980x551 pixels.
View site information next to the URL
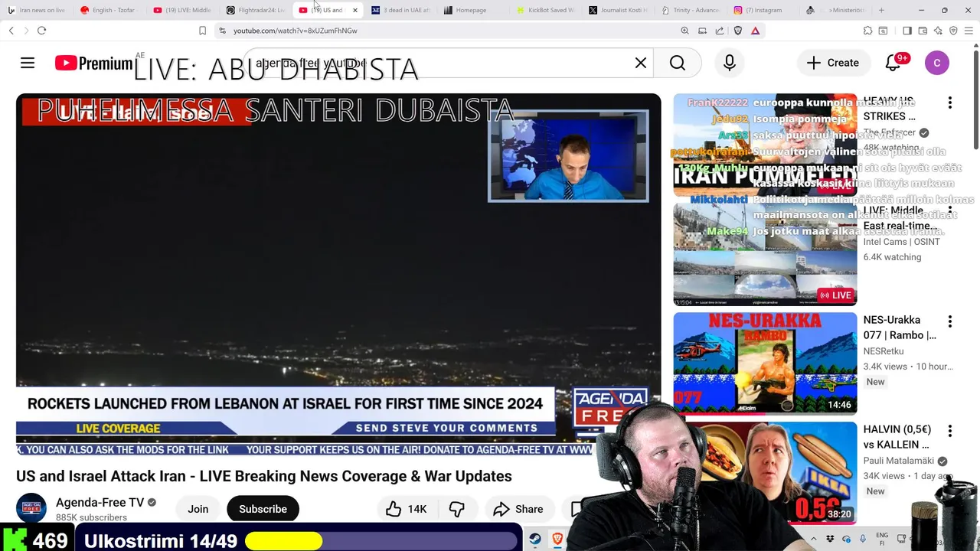(222, 31)
